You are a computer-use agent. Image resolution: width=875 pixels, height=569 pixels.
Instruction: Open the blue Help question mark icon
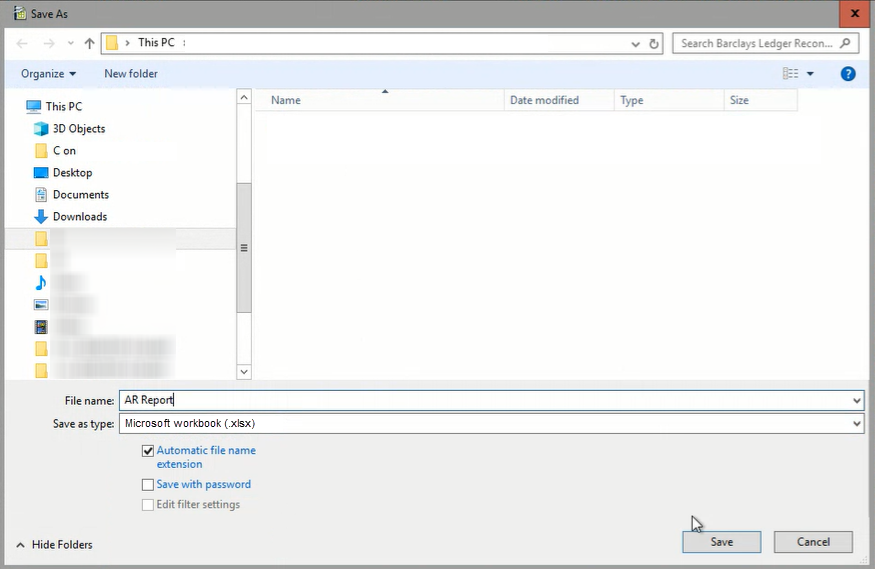point(848,74)
